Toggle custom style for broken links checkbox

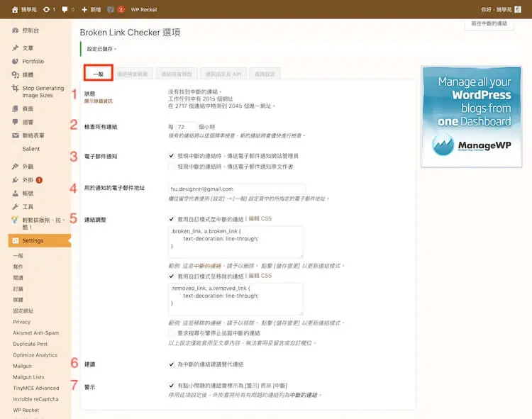[x=172, y=219]
